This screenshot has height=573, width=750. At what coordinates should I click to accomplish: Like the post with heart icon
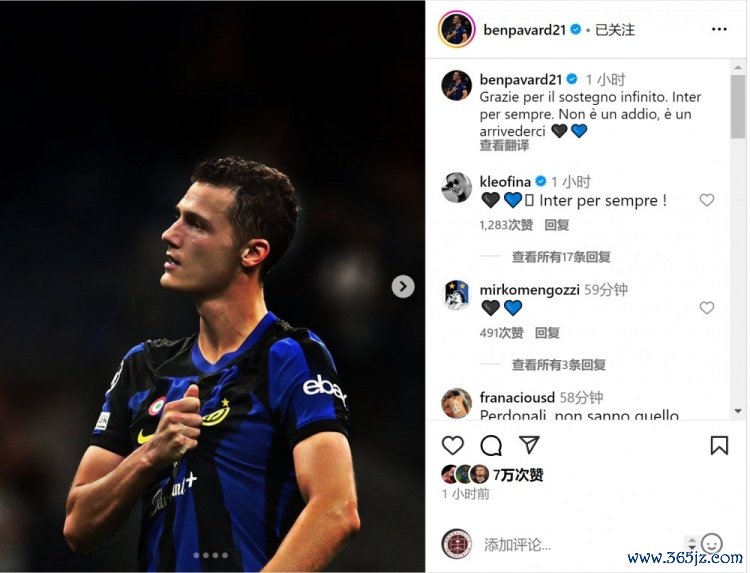pyautogui.click(x=452, y=445)
